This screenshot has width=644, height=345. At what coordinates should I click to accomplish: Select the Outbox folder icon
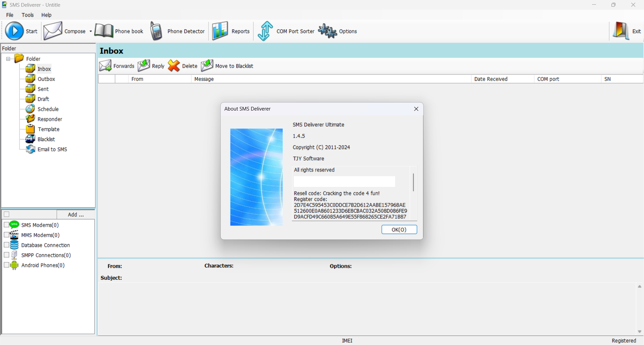coord(31,79)
